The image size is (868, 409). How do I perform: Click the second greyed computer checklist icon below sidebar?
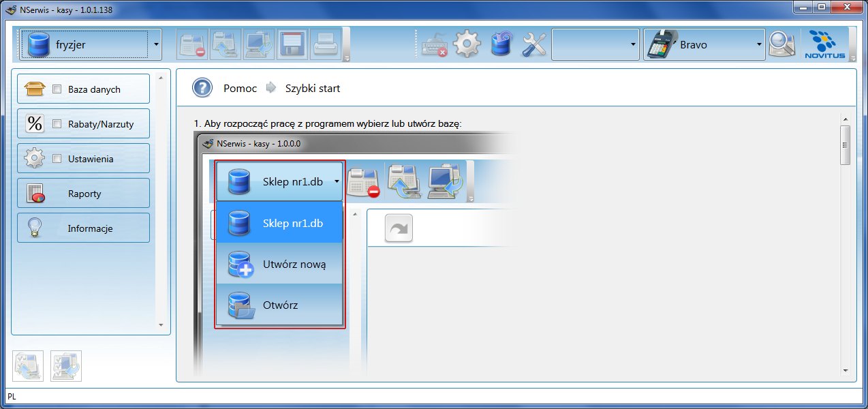pos(66,365)
